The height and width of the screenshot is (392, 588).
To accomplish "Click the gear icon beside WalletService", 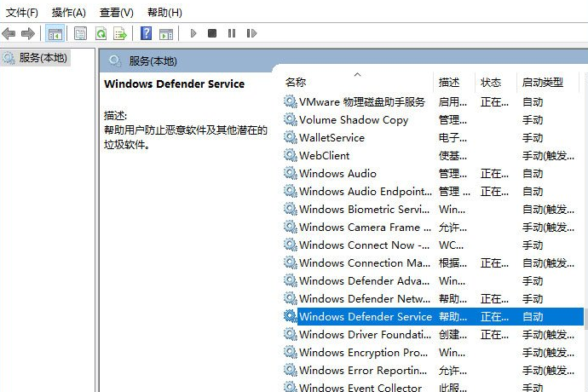I will 291,137.
